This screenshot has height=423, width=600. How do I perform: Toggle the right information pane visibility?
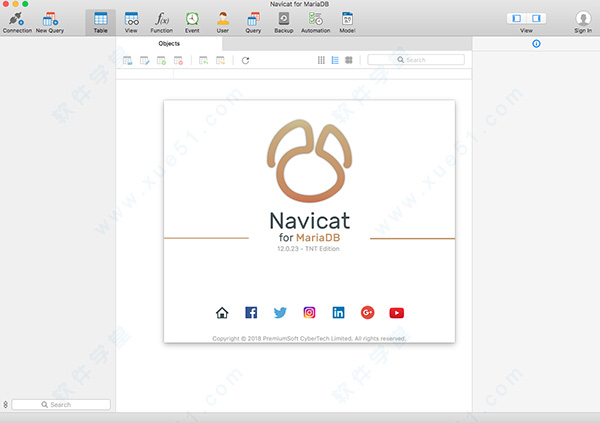(x=536, y=18)
